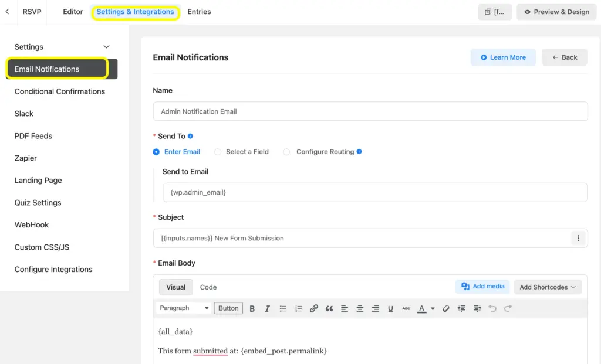Open the Code view of the email body

pyautogui.click(x=208, y=287)
